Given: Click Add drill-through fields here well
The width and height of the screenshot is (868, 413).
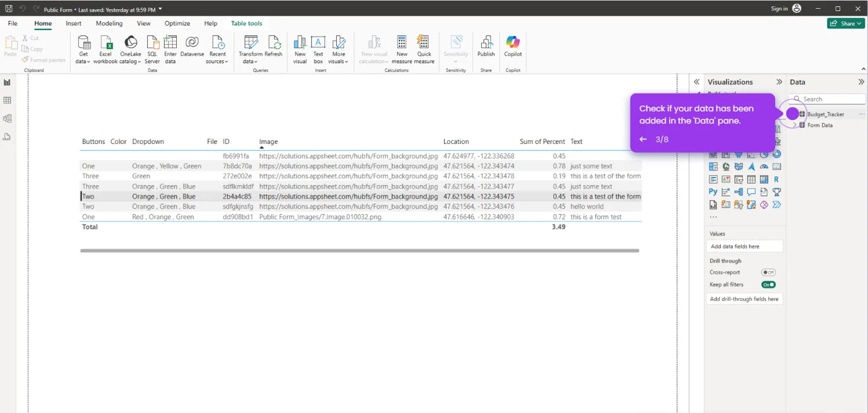Looking at the screenshot, I should point(744,299).
